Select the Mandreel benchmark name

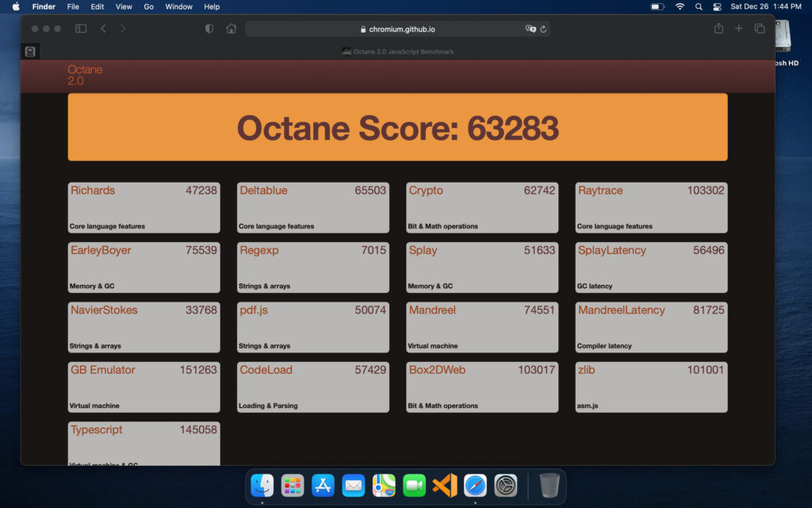coord(432,310)
